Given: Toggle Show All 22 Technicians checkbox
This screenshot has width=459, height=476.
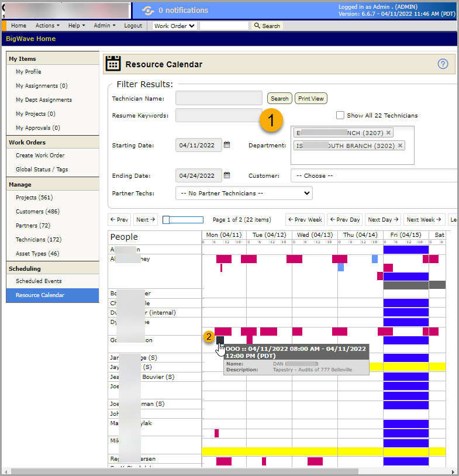Looking at the screenshot, I should pyautogui.click(x=340, y=115).
